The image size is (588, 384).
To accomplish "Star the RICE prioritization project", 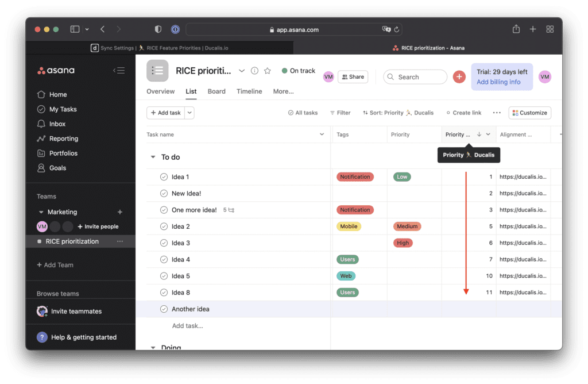I will tap(267, 70).
